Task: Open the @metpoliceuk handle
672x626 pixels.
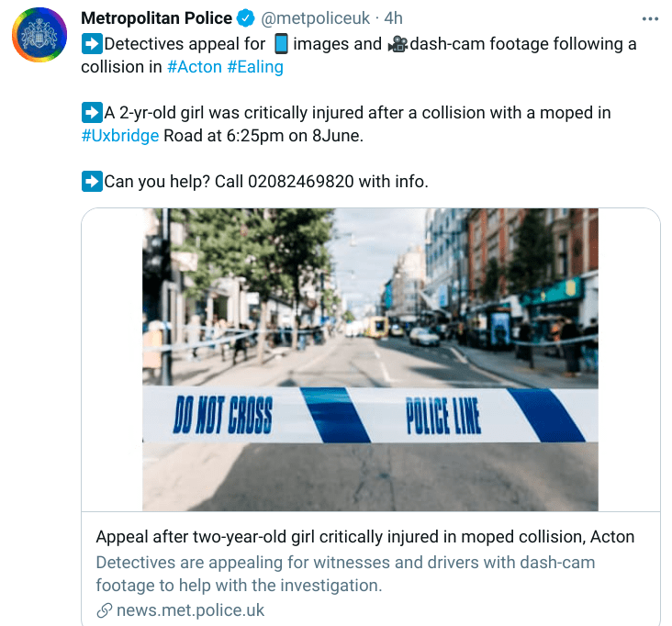Action: (315, 18)
